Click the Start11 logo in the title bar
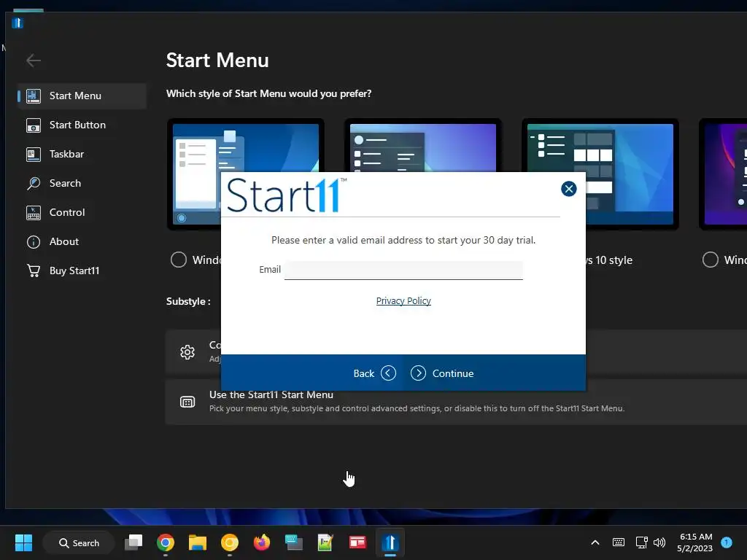This screenshot has height=560, width=747. 18,23
